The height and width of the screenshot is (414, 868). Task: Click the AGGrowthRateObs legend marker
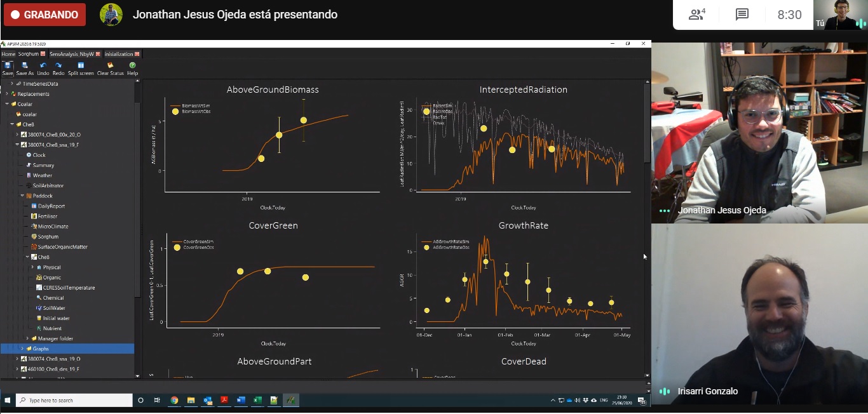[x=427, y=248]
